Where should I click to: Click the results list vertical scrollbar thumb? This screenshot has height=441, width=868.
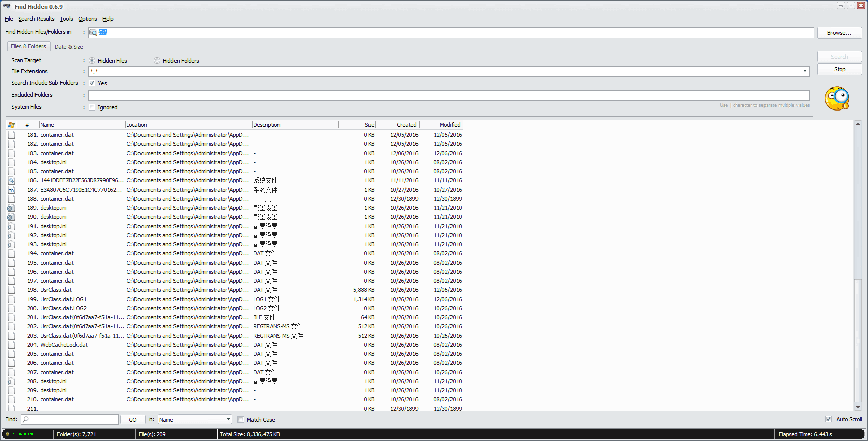858,340
